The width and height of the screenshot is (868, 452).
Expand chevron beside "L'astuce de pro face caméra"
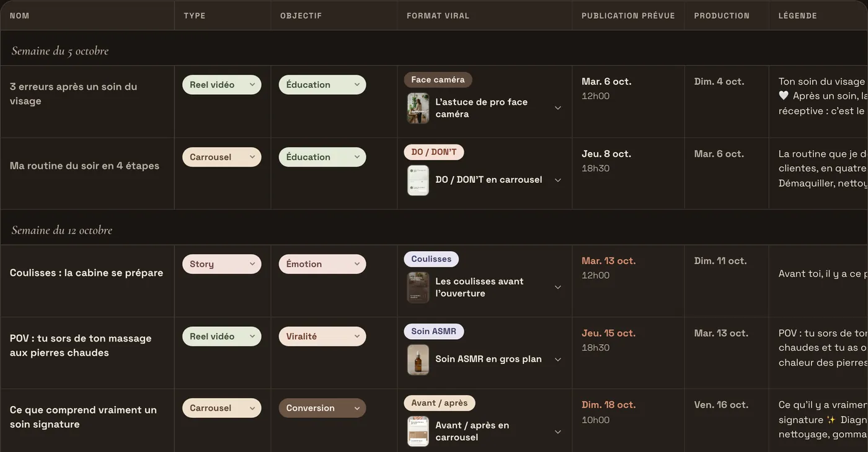click(557, 108)
